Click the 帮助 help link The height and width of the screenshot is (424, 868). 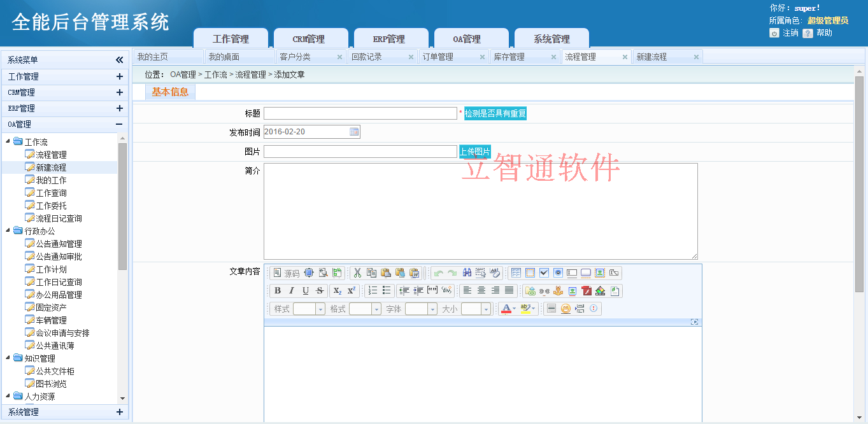pyautogui.click(x=824, y=33)
